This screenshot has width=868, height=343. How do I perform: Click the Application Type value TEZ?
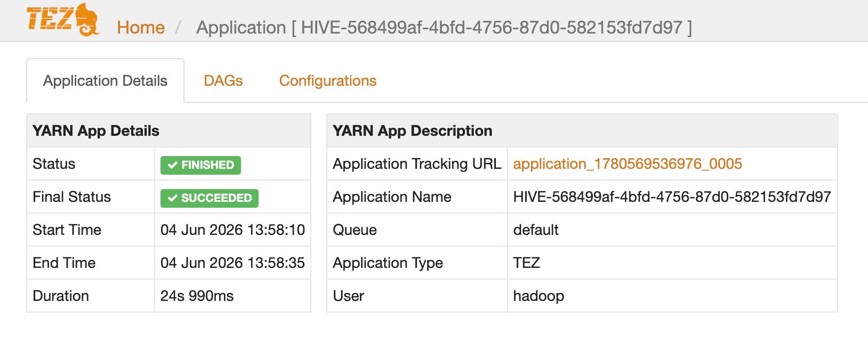(x=527, y=263)
